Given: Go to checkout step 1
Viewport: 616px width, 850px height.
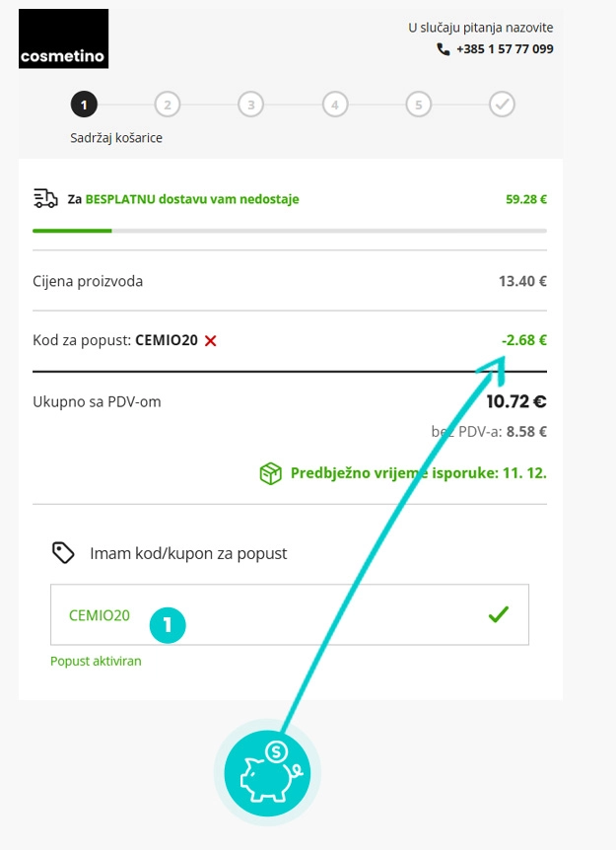Looking at the screenshot, I should (x=84, y=104).
